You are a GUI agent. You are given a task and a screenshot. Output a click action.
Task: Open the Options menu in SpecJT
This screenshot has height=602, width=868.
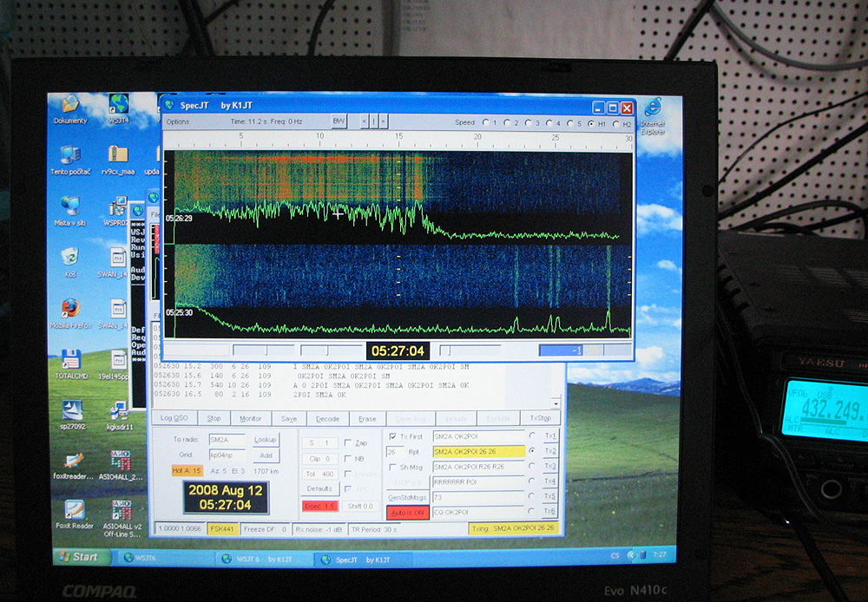click(178, 121)
